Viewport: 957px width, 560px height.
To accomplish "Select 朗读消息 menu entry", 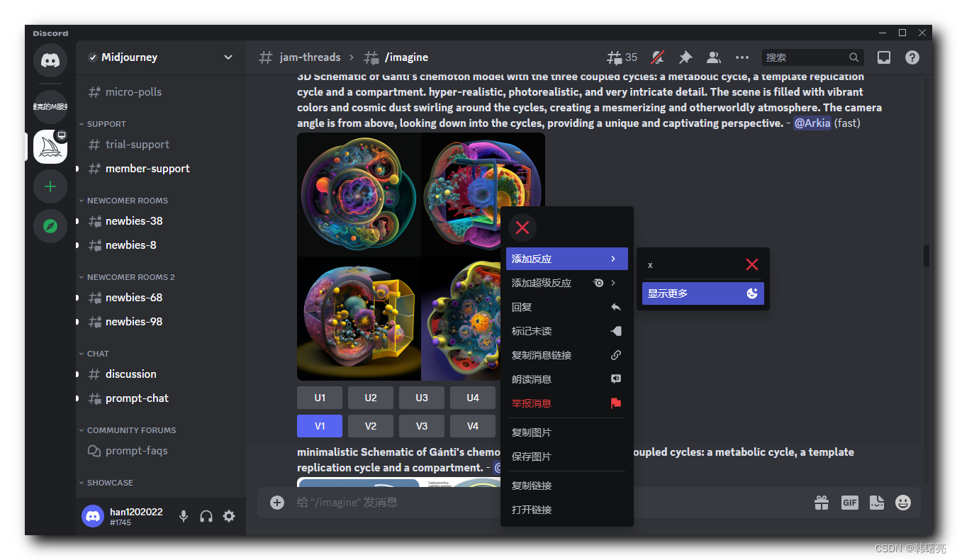I will point(567,379).
